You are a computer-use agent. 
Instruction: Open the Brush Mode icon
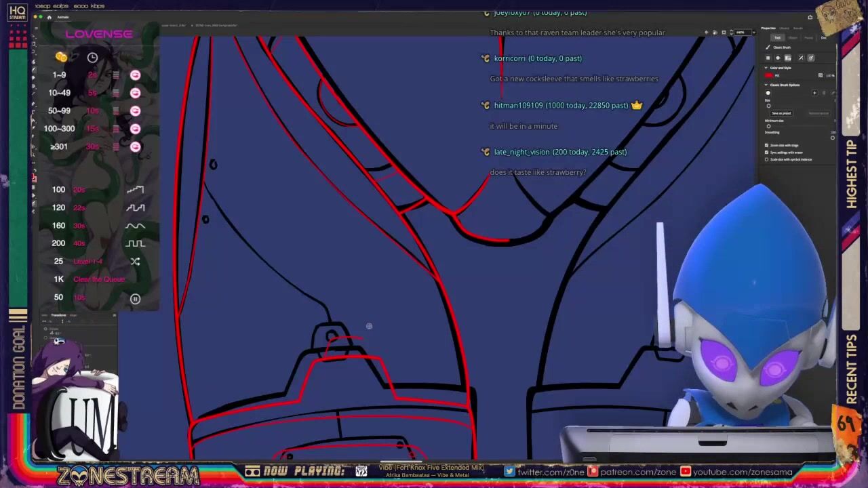click(778, 58)
